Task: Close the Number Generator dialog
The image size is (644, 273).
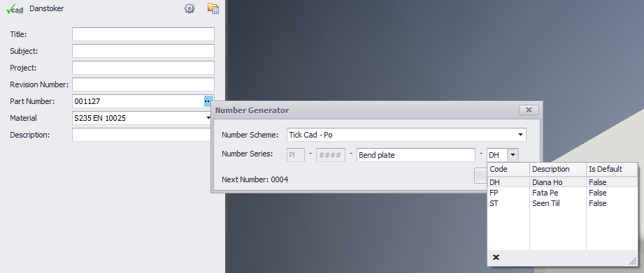Action: click(529, 110)
